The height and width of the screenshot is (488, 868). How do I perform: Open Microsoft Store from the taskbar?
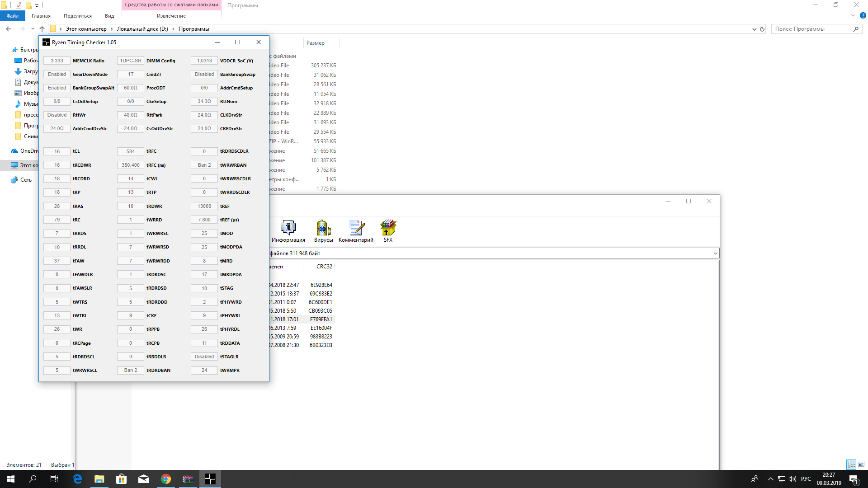click(x=122, y=479)
